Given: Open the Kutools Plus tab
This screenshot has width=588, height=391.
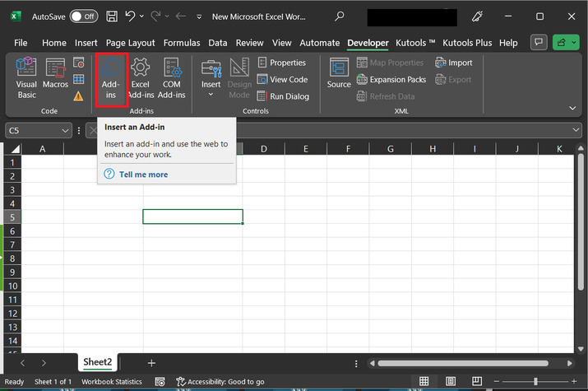Looking at the screenshot, I should [x=468, y=43].
